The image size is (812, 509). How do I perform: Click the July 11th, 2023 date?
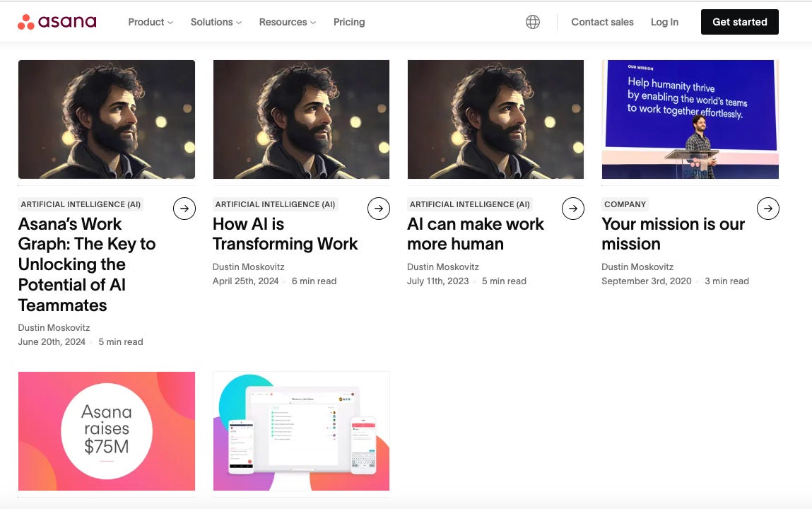point(437,281)
